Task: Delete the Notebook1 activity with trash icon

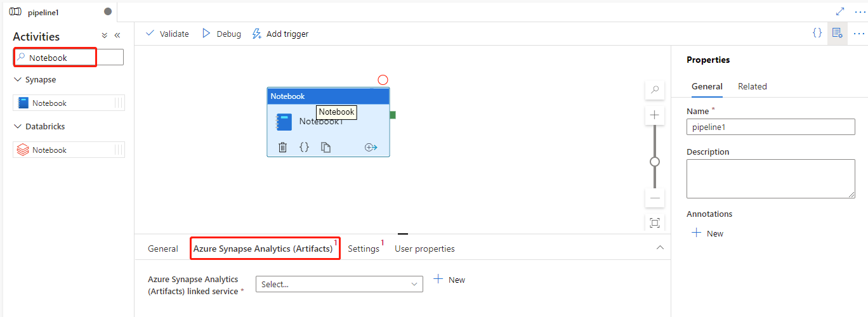Action: 283,147
